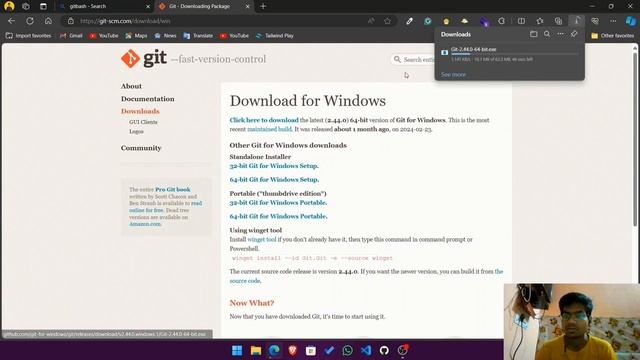The width and height of the screenshot is (640, 360).
Task: Open the Maps bookmark
Action: 136,36
